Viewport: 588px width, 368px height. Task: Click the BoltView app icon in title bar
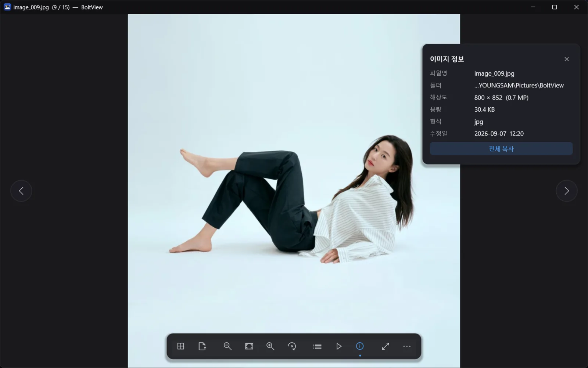7,7
